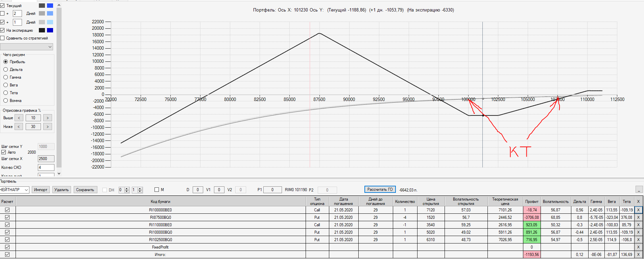Open the strategy comparison dropdown
644x259 pixels.
coord(27,47)
